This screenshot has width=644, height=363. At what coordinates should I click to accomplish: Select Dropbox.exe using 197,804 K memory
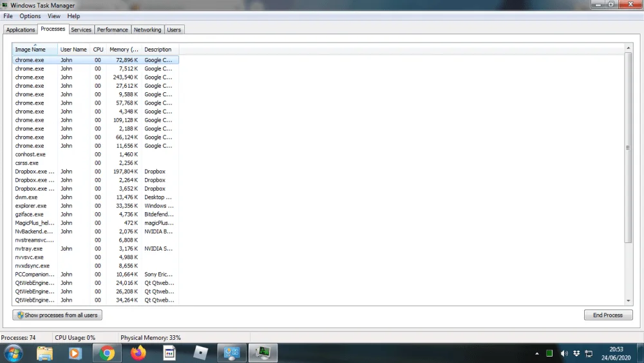click(95, 172)
